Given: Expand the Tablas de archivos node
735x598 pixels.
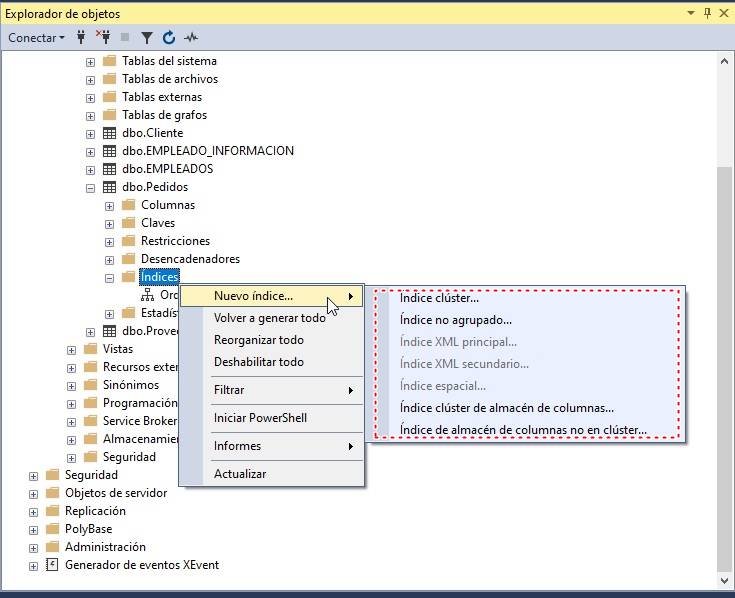Looking at the screenshot, I should (x=90, y=80).
